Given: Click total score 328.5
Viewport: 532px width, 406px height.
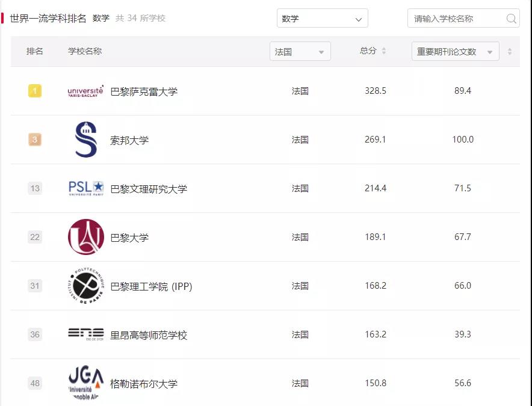Looking at the screenshot, I should 376,91.
